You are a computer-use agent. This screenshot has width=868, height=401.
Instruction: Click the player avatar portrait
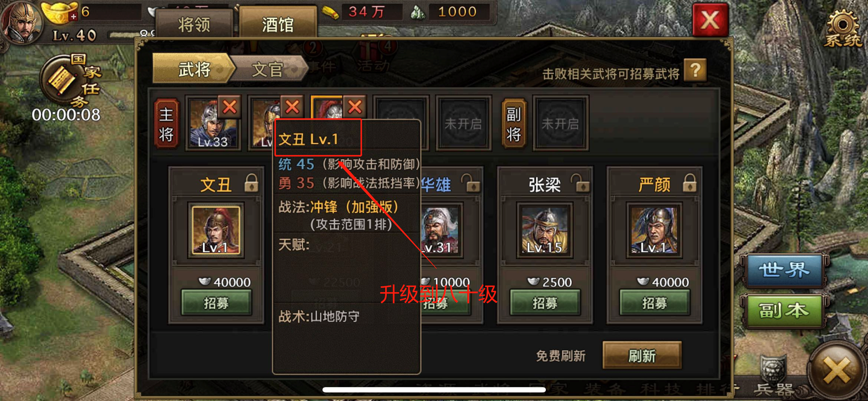(22, 22)
